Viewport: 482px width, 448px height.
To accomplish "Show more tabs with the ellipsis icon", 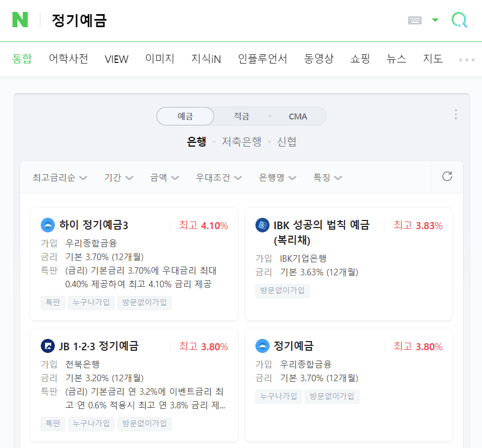I will [x=467, y=60].
